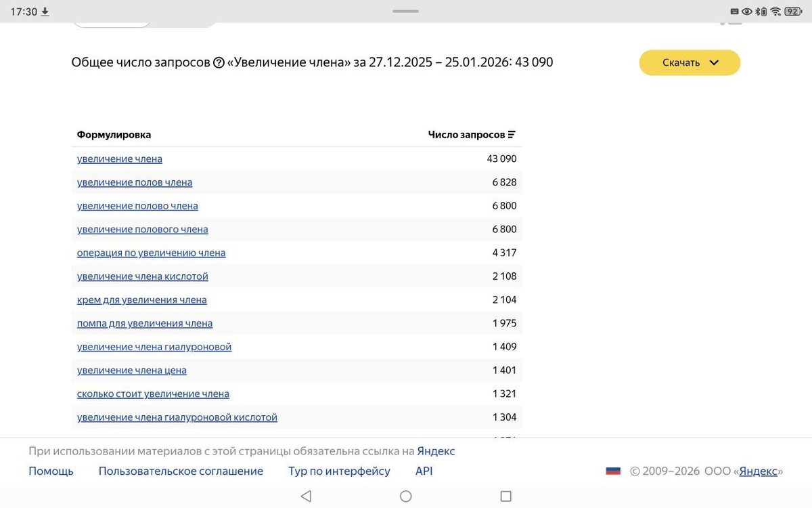Click the Russian flag icon in the footer
The image size is (812, 508).
pyautogui.click(x=613, y=469)
